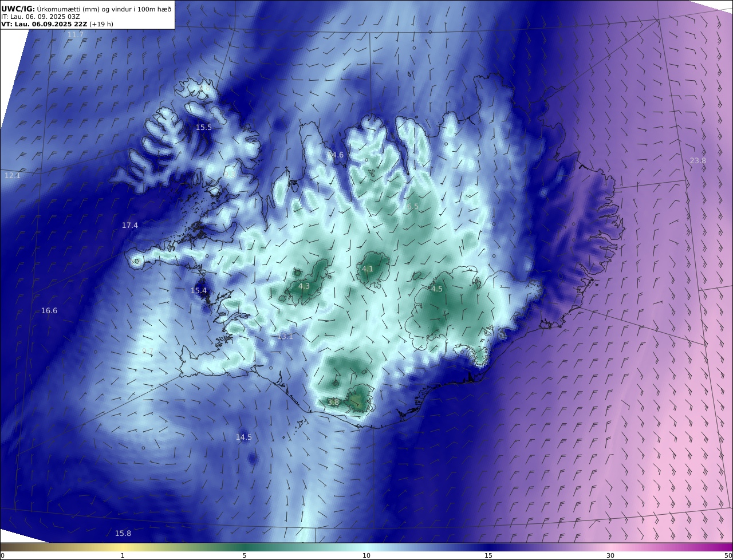Image resolution: width=733 pixels, height=560 pixels.
Task: Click the offshore value label "14.5"
Action: (x=244, y=437)
